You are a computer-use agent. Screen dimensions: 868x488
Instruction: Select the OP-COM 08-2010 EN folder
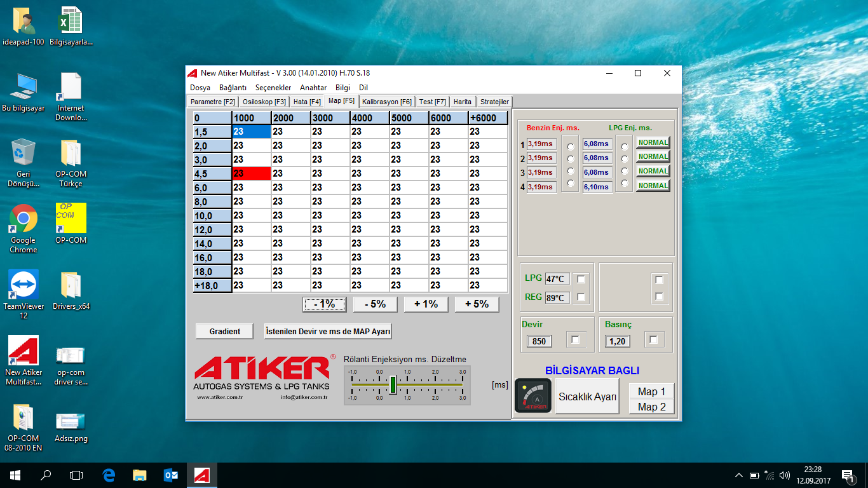coord(24,417)
